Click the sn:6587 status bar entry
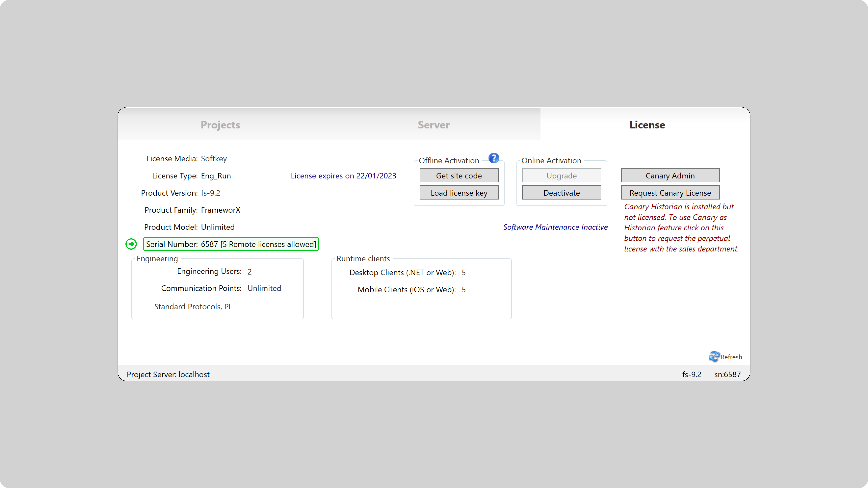Image resolution: width=868 pixels, height=488 pixels. pyautogui.click(x=728, y=374)
